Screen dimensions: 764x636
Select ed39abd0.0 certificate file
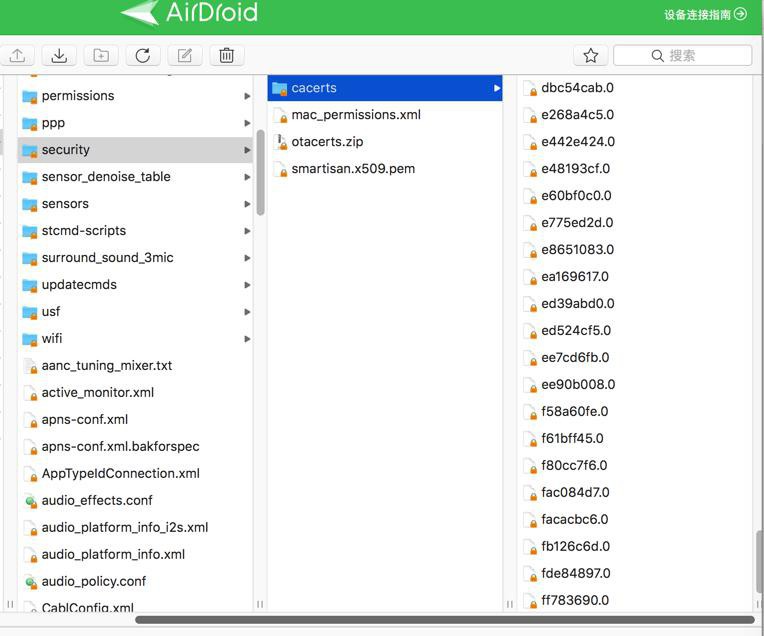pyautogui.click(x=635, y=304)
